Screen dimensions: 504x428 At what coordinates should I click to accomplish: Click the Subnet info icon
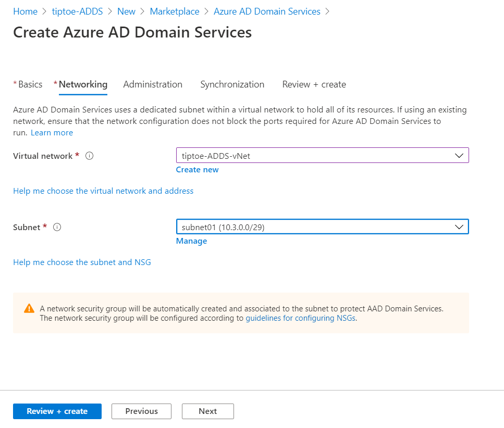(x=57, y=228)
